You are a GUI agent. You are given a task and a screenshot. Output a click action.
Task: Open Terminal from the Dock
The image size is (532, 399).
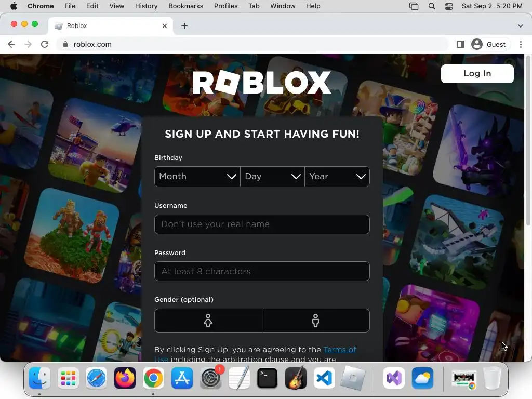click(x=268, y=378)
